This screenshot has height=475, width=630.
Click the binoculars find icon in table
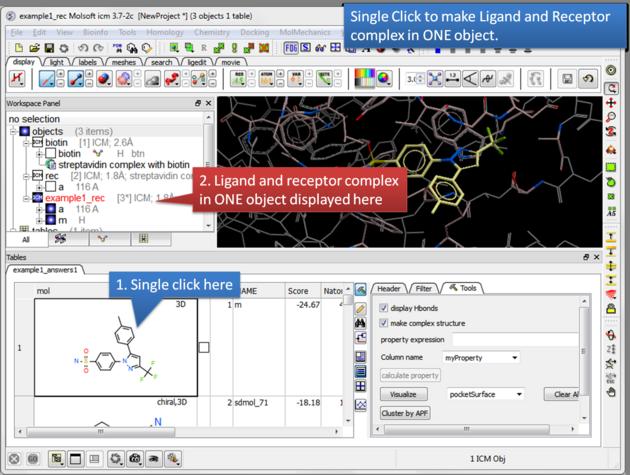click(361, 323)
